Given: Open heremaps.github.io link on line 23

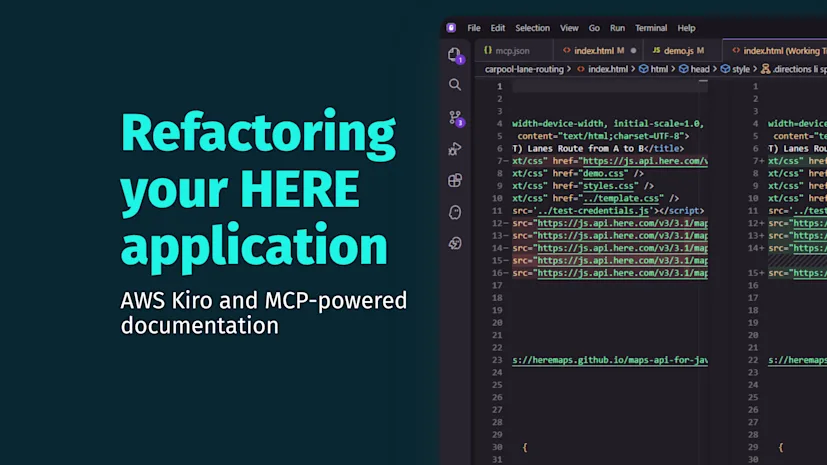Looking at the screenshot, I should 610,360.
